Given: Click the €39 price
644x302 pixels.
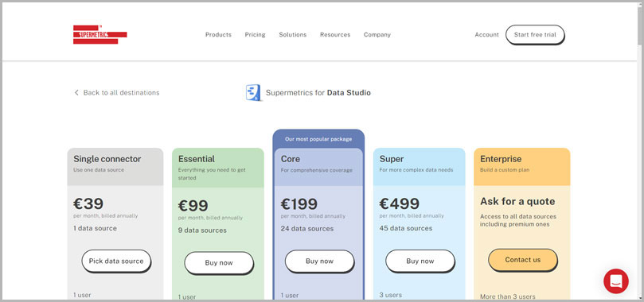Looking at the screenshot, I should click(88, 203).
